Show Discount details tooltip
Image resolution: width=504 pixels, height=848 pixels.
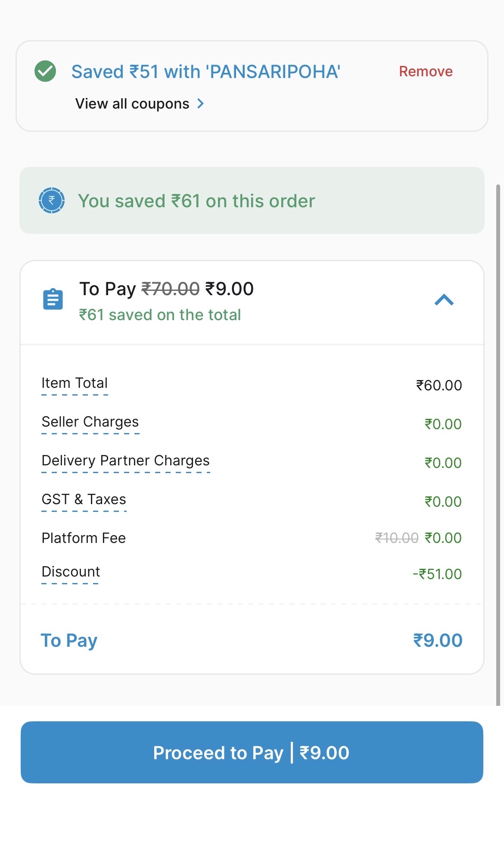pyautogui.click(x=71, y=572)
